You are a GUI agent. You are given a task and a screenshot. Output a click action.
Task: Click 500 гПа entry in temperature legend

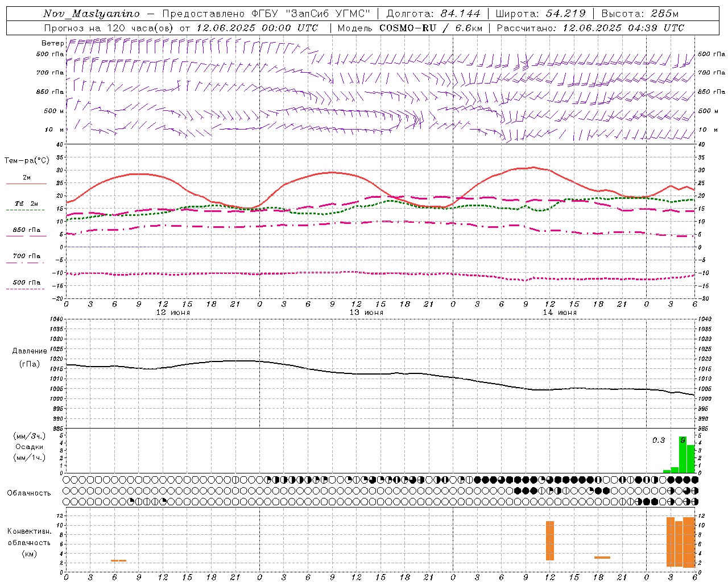26,282
